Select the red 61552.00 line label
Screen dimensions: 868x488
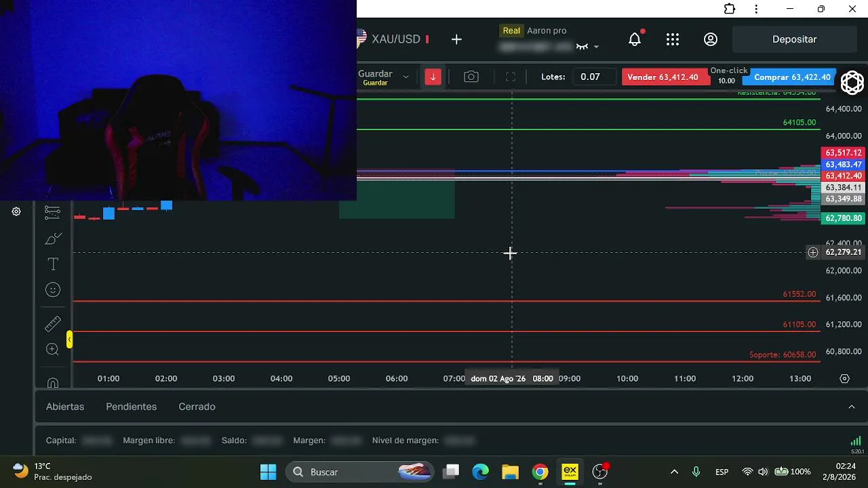800,294
